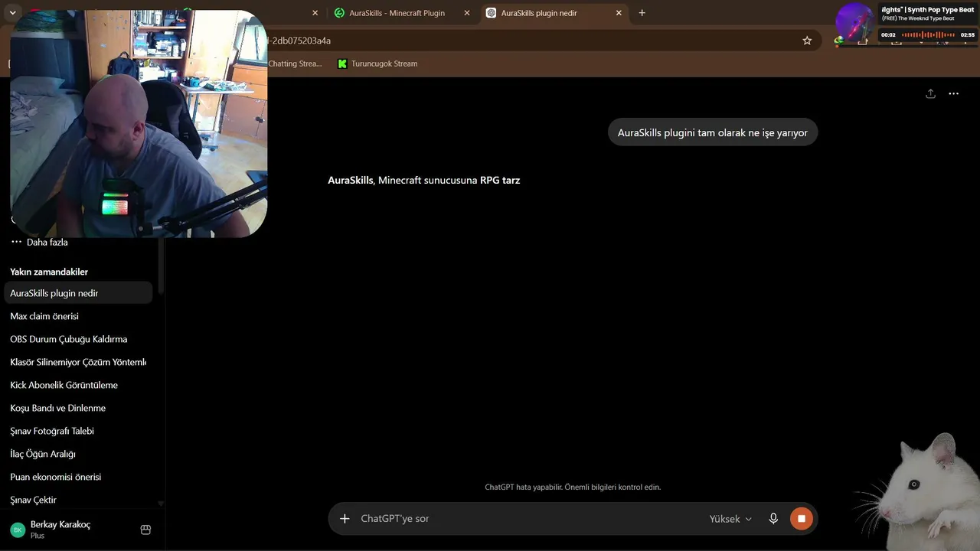This screenshot has width=980, height=551.
Task: Close the AuraSkills plugin nedir tab
Action: coord(619,13)
